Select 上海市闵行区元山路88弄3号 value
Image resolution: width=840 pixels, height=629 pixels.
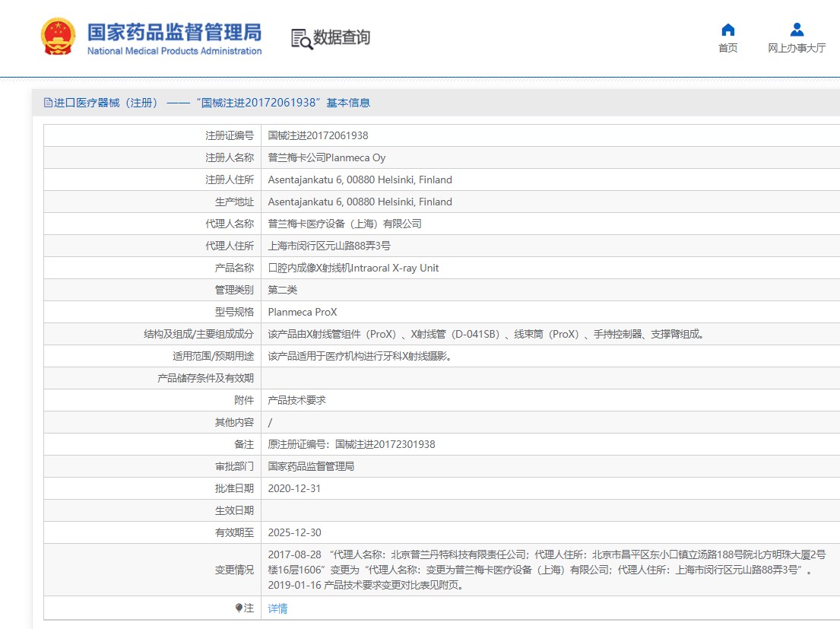click(x=329, y=246)
